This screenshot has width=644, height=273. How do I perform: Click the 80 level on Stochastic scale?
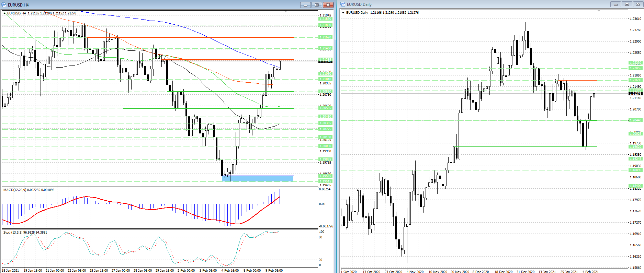click(321, 237)
